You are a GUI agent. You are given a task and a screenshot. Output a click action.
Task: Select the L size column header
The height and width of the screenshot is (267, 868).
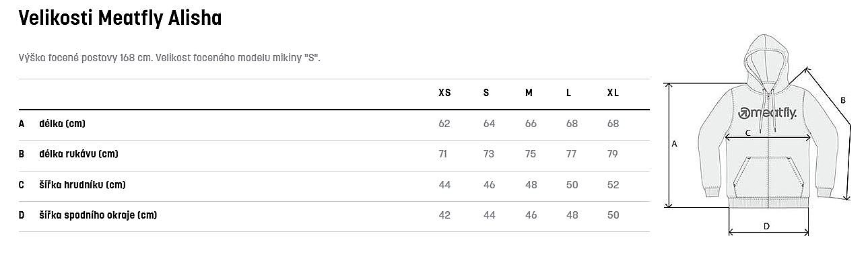[x=569, y=93]
